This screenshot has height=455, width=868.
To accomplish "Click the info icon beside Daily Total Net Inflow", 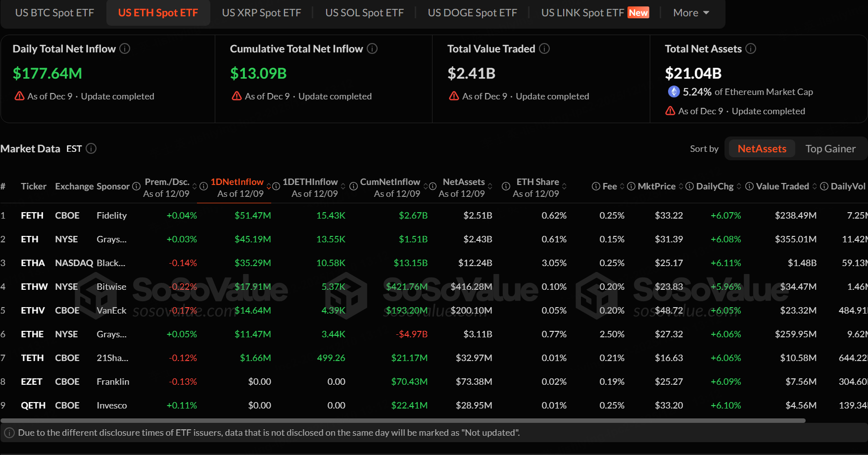I will coord(125,48).
